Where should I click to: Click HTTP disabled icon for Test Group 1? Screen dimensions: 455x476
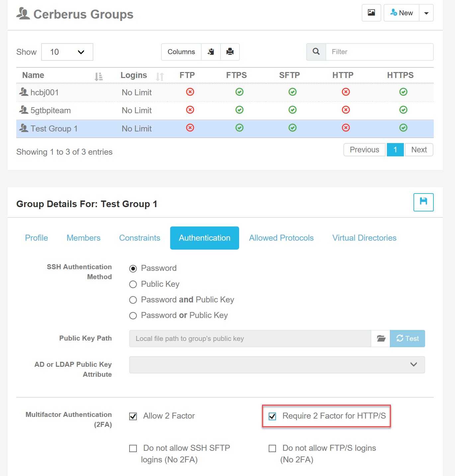point(346,127)
